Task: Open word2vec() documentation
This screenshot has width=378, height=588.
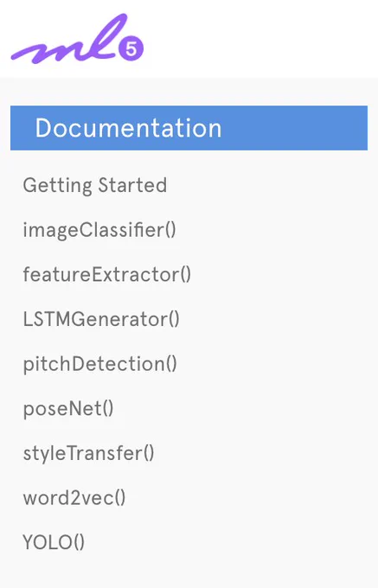Action: (74, 498)
